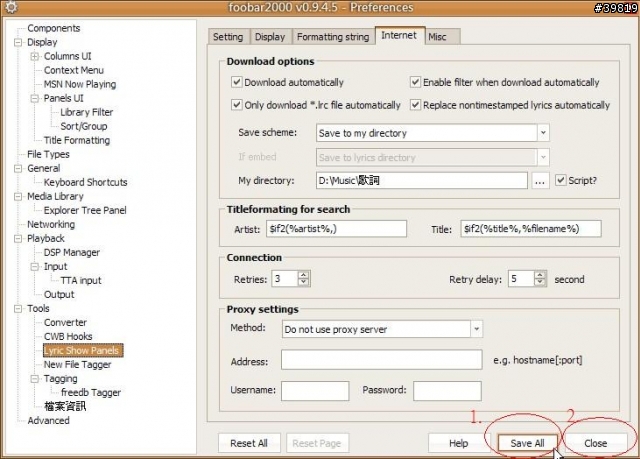Click the Save All button

pyautogui.click(x=527, y=443)
